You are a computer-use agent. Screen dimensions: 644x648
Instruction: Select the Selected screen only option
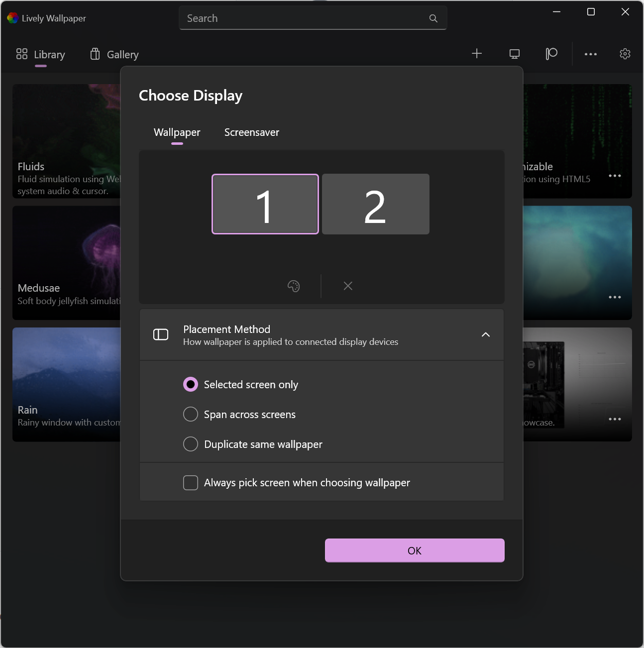191,384
